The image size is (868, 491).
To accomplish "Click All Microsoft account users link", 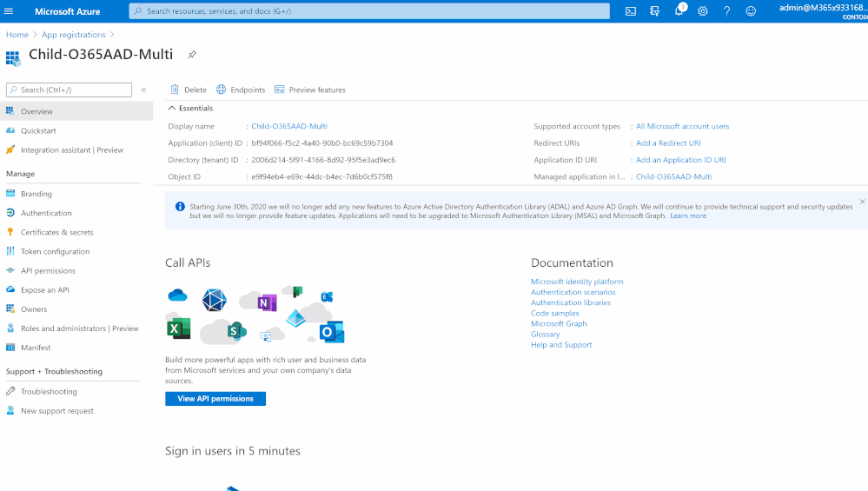I will (x=683, y=126).
